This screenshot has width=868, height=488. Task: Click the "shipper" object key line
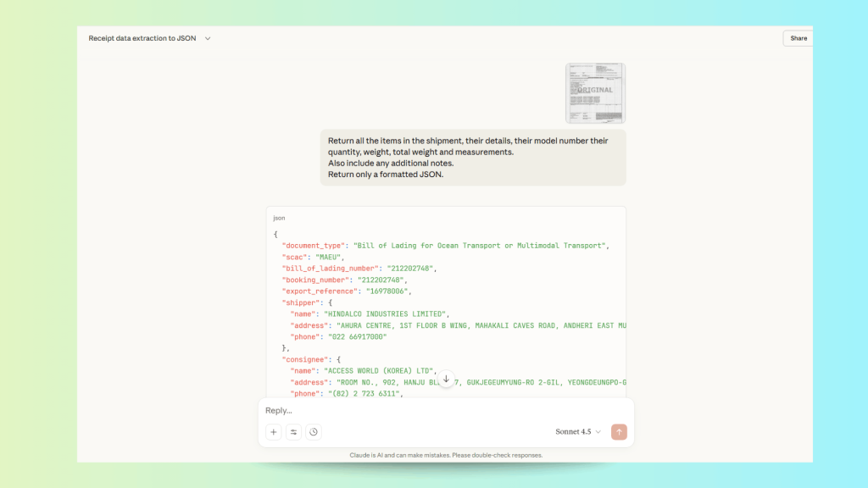(303, 302)
